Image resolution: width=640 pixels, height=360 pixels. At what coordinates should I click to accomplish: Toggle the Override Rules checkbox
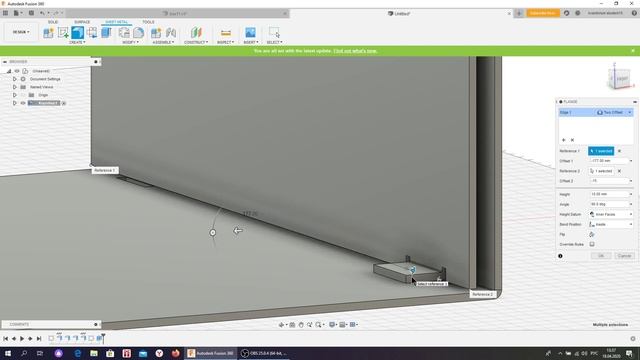click(592, 244)
